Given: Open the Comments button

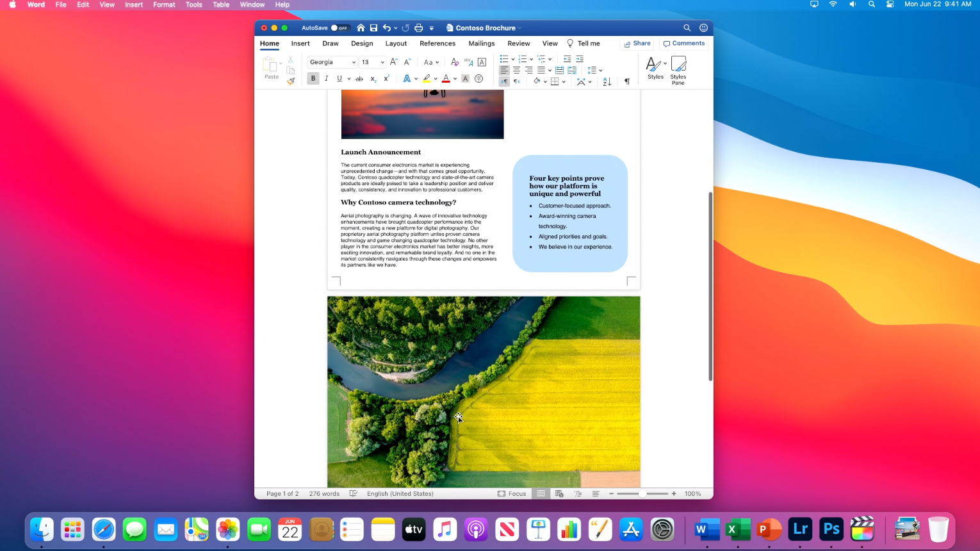Looking at the screenshot, I should tap(684, 44).
